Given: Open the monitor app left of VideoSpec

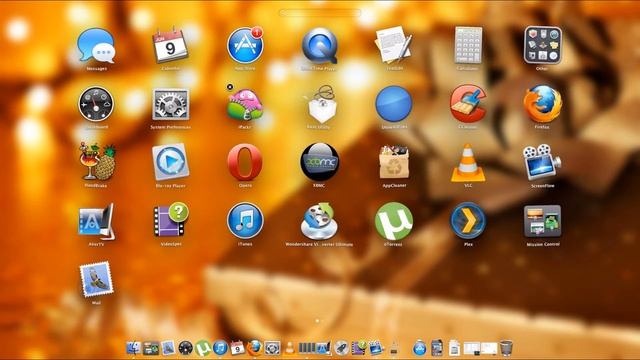Looking at the screenshot, I should pos(97,221).
